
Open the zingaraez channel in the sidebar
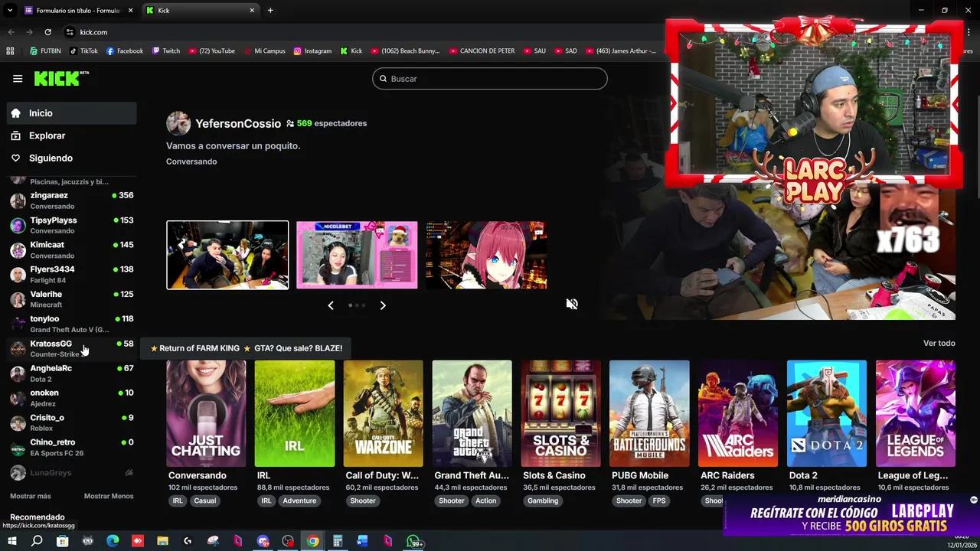[x=72, y=201]
